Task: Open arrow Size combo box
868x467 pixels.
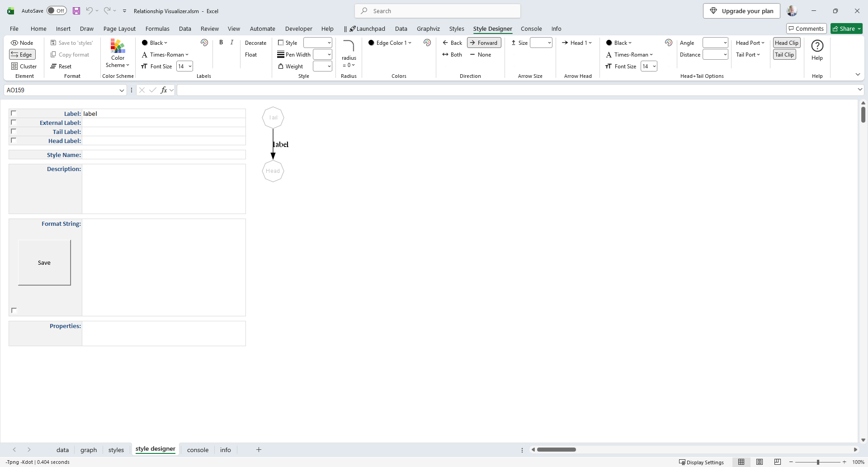Action: click(541, 43)
